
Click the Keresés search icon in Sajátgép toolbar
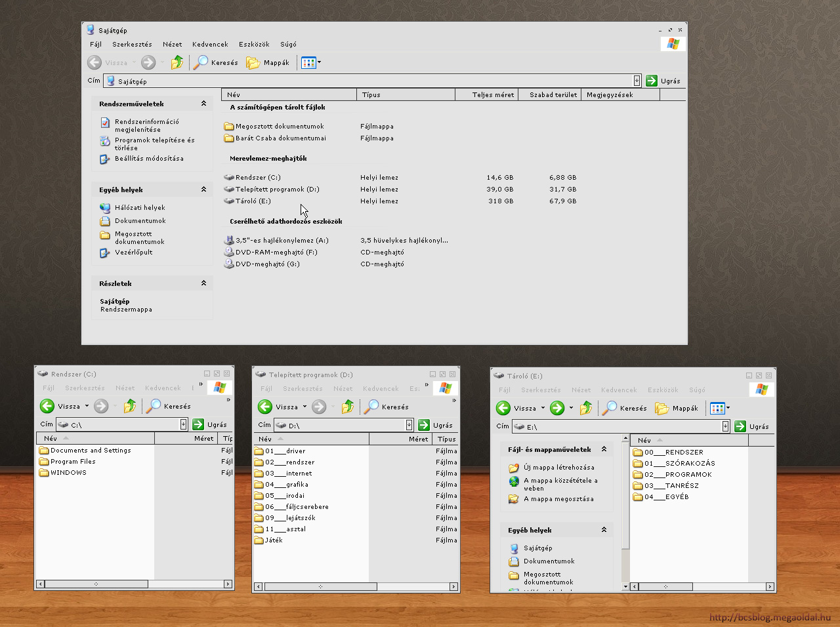pos(201,62)
